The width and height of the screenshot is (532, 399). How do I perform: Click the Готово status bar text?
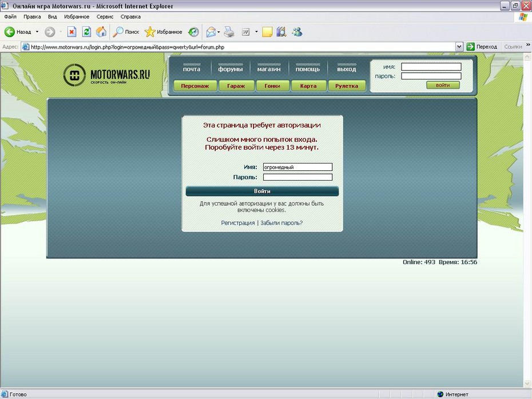[18, 394]
